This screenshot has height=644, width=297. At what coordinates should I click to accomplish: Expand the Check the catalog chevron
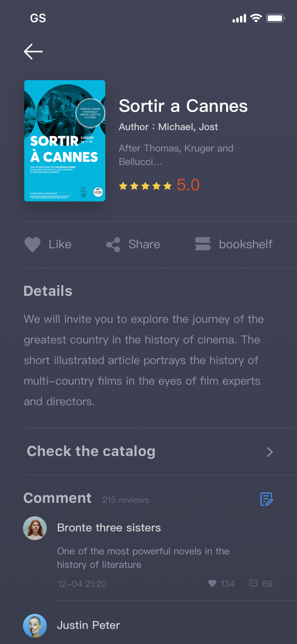click(270, 452)
